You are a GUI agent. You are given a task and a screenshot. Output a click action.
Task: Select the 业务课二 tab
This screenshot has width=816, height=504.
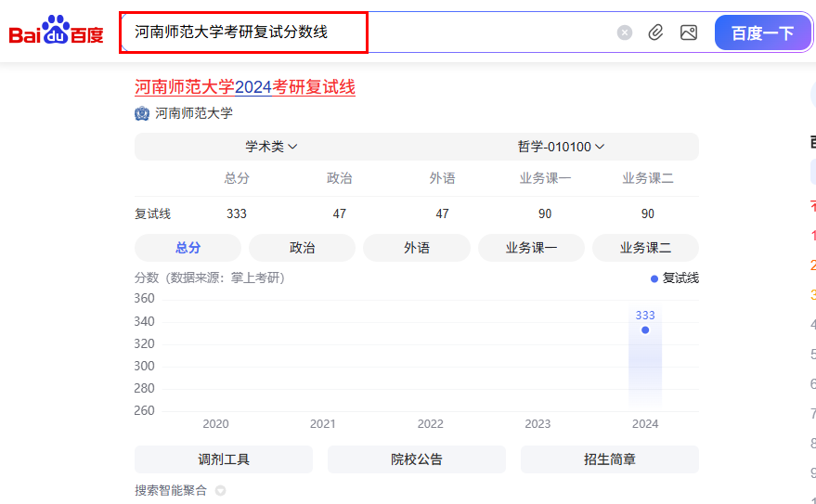click(645, 248)
